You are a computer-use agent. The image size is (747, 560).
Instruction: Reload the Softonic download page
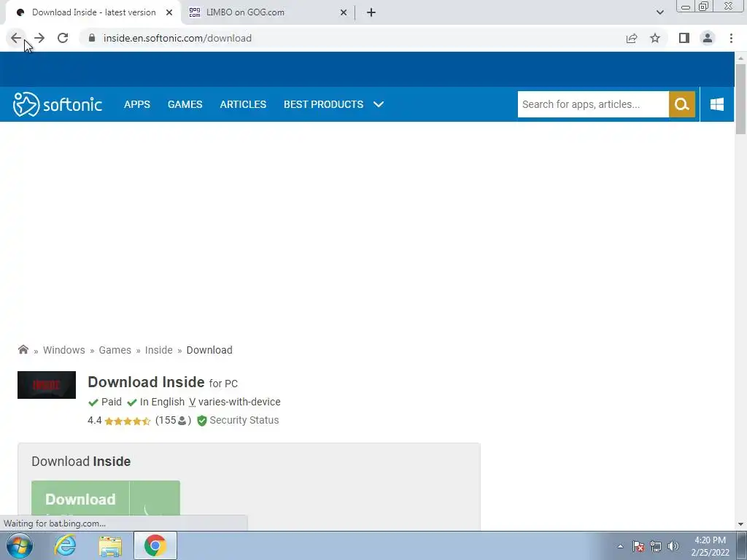pyautogui.click(x=63, y=38)
